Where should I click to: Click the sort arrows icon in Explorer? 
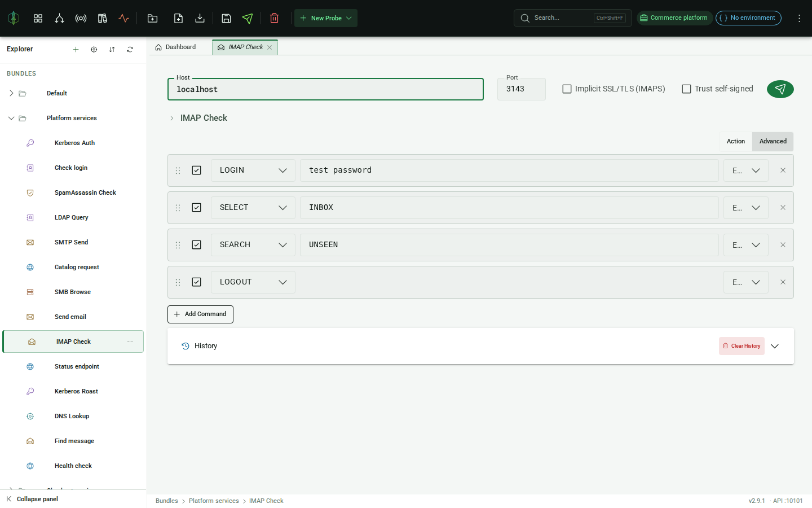click(112, 49)
